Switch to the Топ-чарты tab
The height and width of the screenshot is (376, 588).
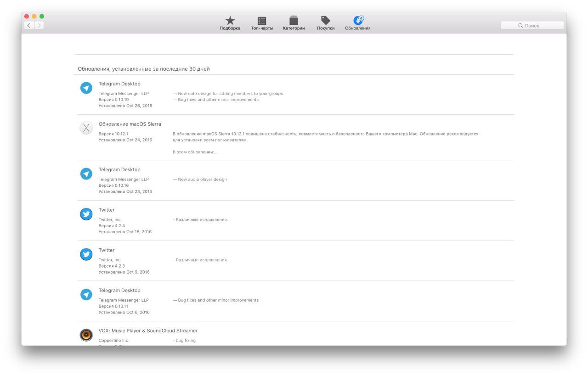coord(262,23)
